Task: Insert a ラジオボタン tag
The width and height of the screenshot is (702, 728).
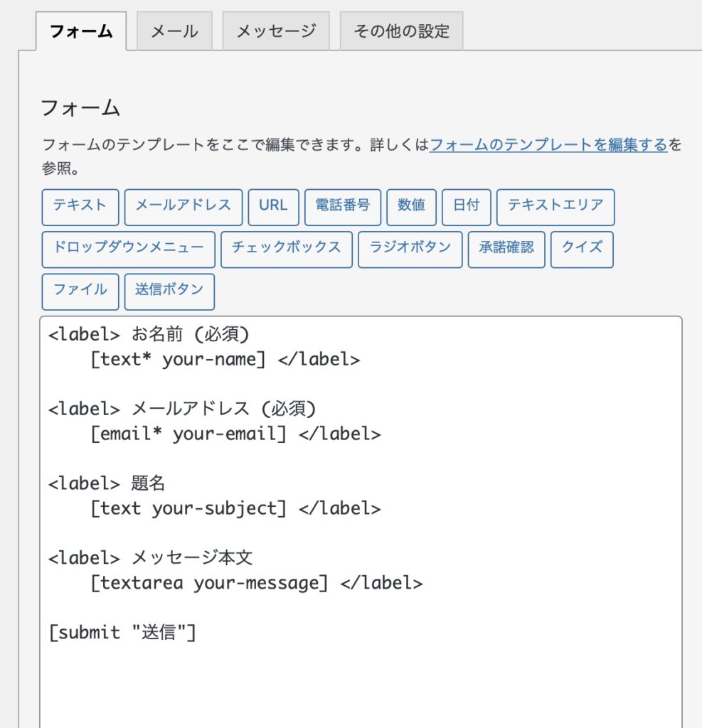Action: 410,250
